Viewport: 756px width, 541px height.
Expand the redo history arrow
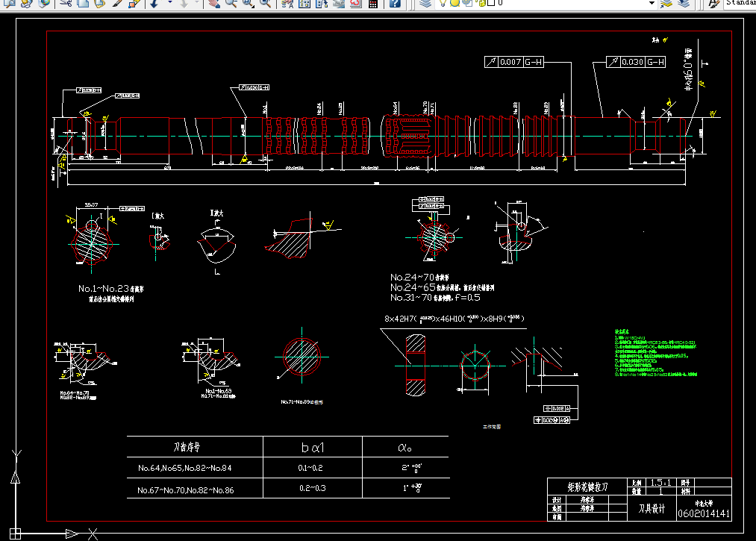pyautogui.click(x=197, y=3)
